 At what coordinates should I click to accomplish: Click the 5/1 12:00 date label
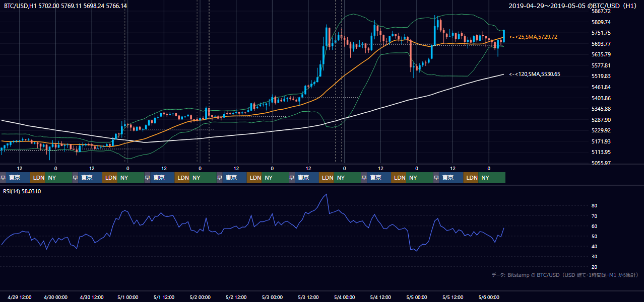tap(164, 297)
